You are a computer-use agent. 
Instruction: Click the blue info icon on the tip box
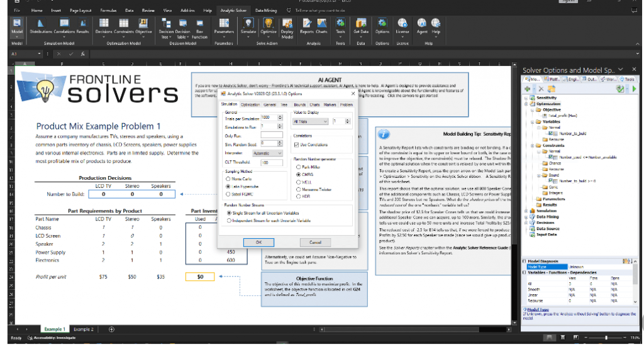click(x=384, y=134)
